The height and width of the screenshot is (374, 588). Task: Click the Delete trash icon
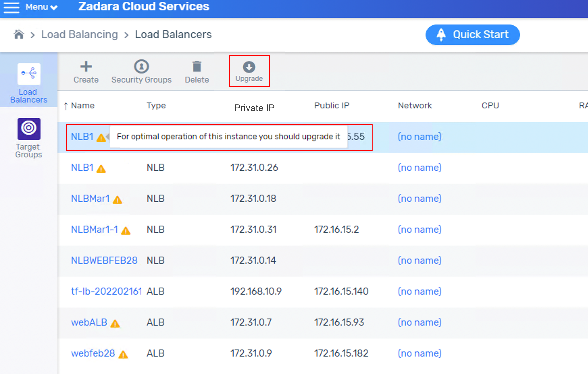(x=197, y=66)
